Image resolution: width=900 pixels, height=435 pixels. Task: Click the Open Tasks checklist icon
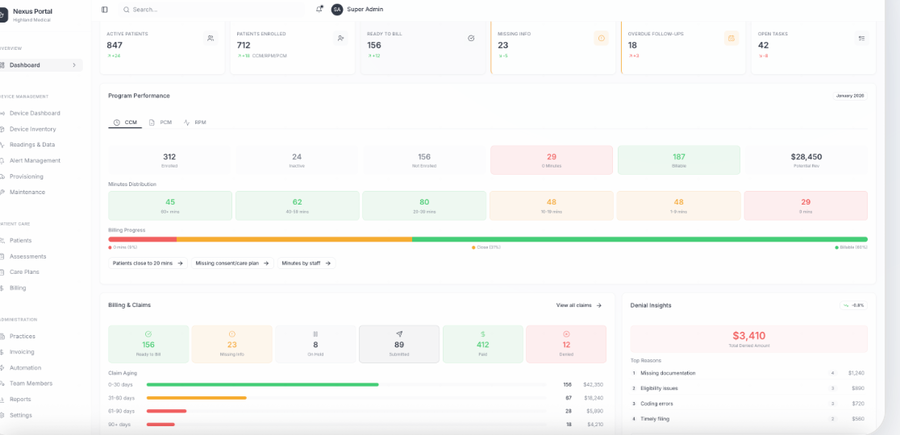[862, 38]
